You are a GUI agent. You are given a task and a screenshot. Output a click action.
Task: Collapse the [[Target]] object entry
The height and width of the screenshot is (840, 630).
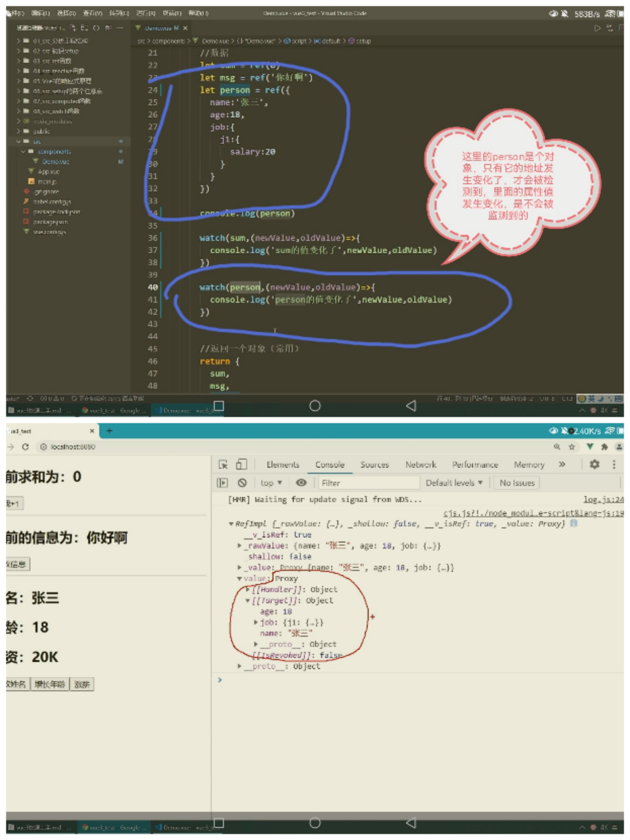[x=248, y=601]
